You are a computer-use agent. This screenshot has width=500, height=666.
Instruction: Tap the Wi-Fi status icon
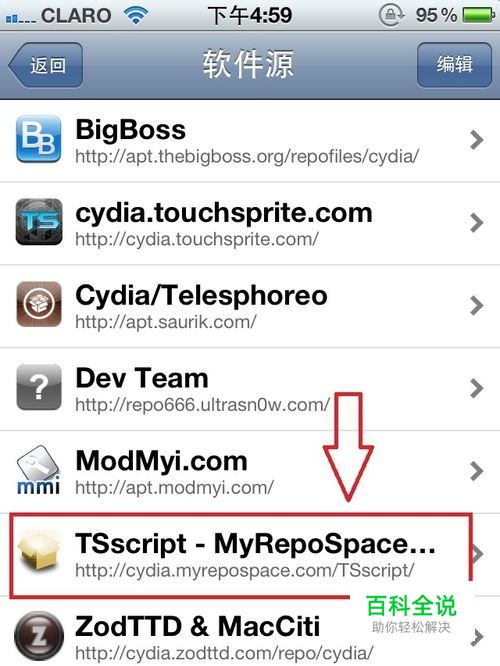click(x=135, y=15)
